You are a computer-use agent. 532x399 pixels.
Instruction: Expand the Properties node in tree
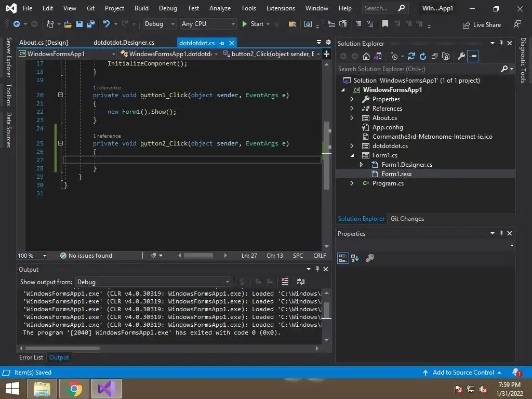(352, 99)
